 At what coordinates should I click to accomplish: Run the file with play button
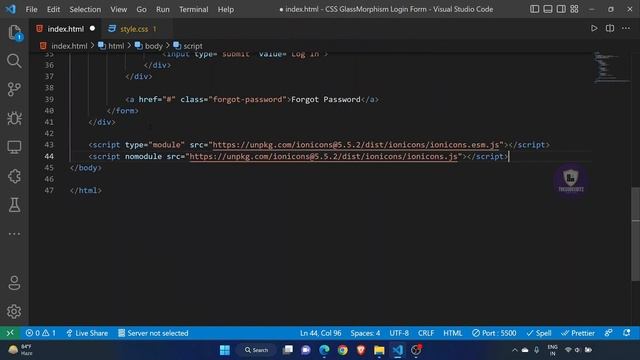tap(594, 28)
